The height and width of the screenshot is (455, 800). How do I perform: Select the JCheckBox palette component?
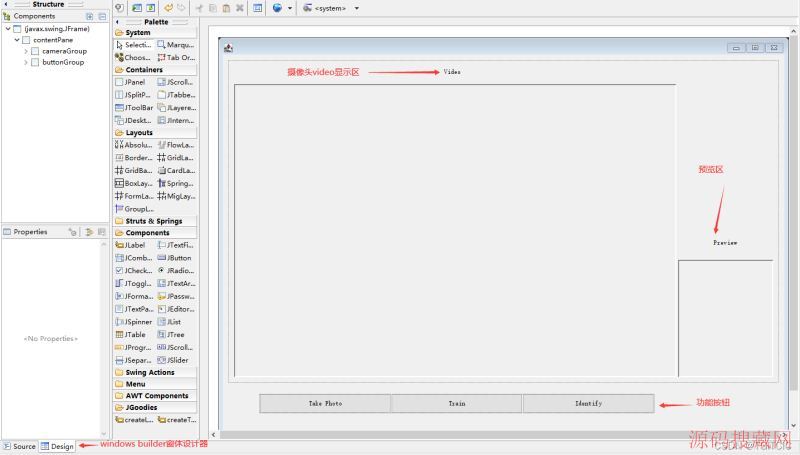[x=134, y=271]
